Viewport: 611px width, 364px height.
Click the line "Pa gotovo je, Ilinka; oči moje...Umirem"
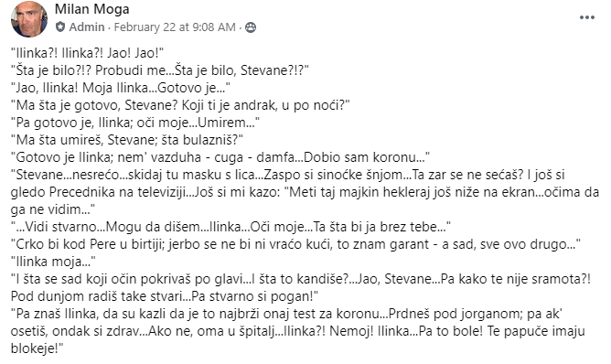pyautogui.click(x=135, y=123)
